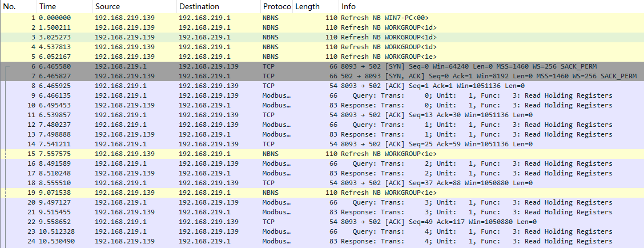Select ACK packet with Seq=49 Ack=117
644x248 pixels.
tap(322, 222)
